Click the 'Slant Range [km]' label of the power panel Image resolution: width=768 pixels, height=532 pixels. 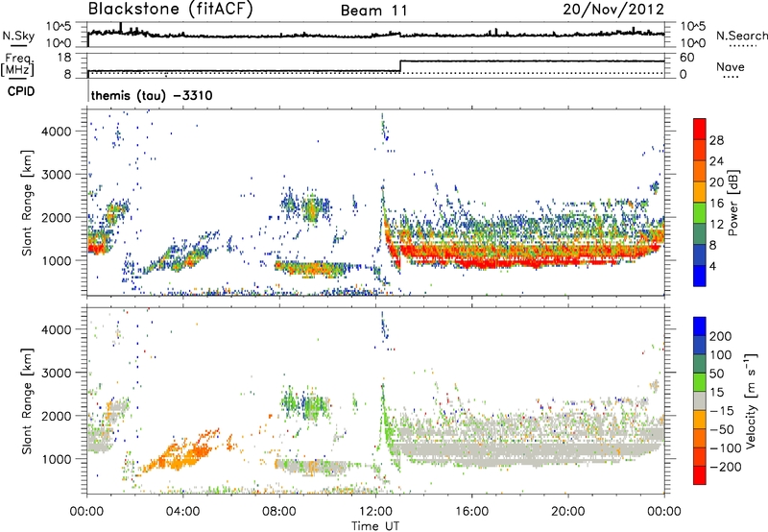[27, 203]
